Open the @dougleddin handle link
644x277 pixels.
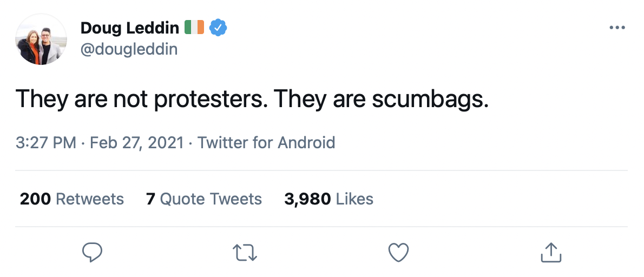click(129, 49)
